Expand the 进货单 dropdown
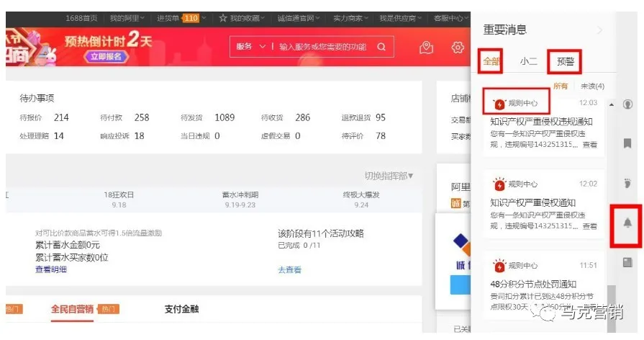This screenshot has height=340, width=644. [x=204, y=18]
